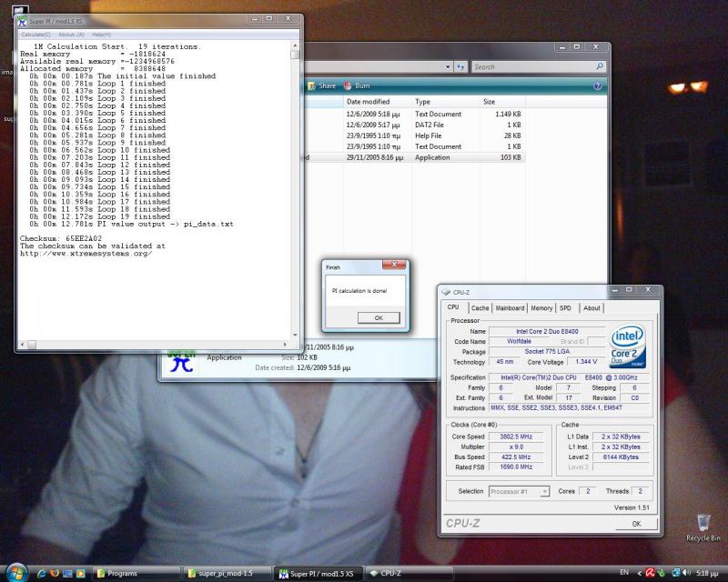Open the About menu in Super PI
Screen dimensions: 728x582
71,35
